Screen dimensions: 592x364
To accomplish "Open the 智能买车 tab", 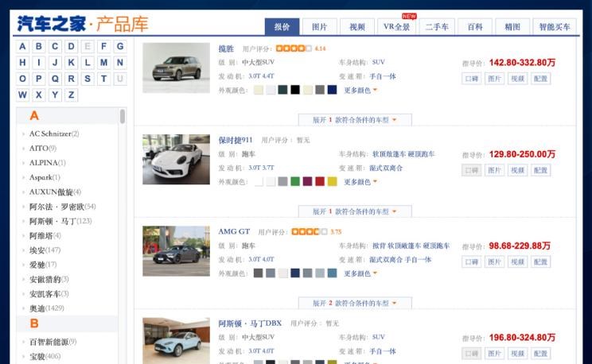I will [x=555, y=27].
